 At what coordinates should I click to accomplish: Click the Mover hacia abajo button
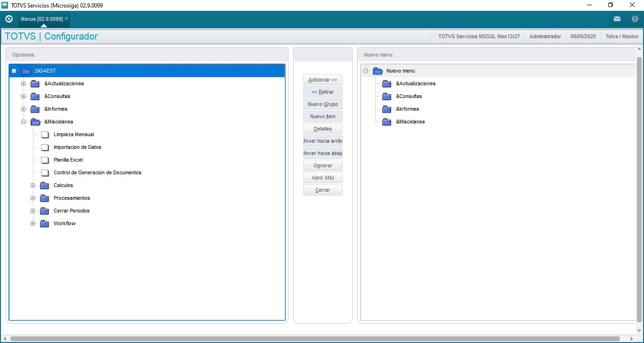point(323,153)
